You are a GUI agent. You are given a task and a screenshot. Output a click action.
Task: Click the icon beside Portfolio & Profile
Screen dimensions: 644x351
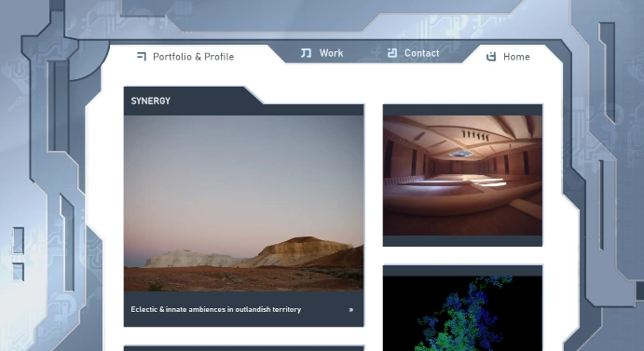142,56
